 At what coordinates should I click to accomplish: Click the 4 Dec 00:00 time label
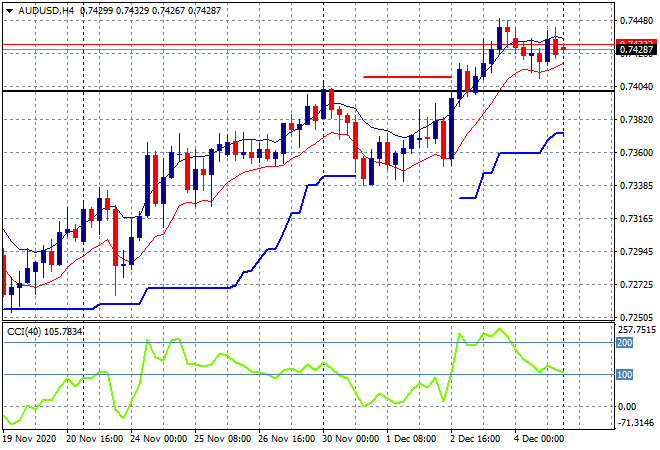[x=539, y=439]
